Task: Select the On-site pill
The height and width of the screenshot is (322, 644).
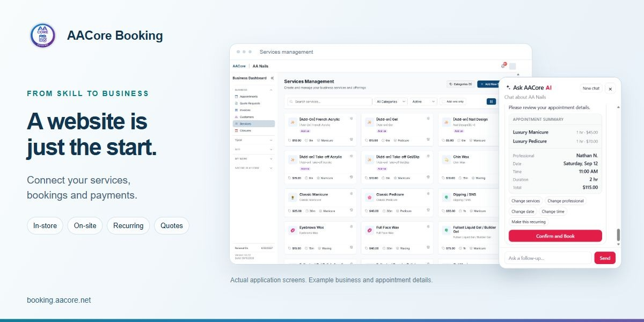Action: click(85, 226)
